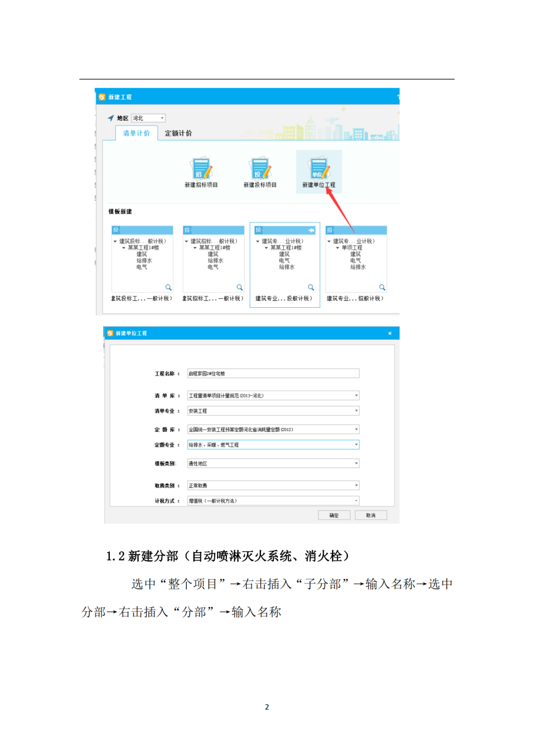Click the magnifier on 建筑专业...招般计税 card

(x=382, y=287)
